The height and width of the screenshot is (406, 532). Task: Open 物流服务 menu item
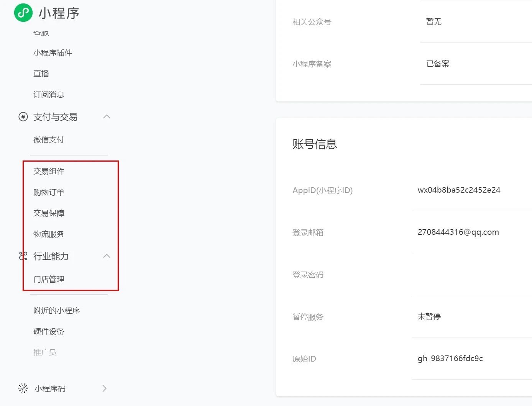(x=49, y=234)
